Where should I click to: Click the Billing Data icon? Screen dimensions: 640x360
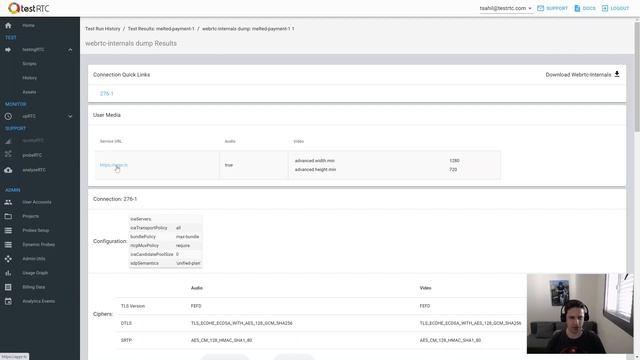(8, 287)
